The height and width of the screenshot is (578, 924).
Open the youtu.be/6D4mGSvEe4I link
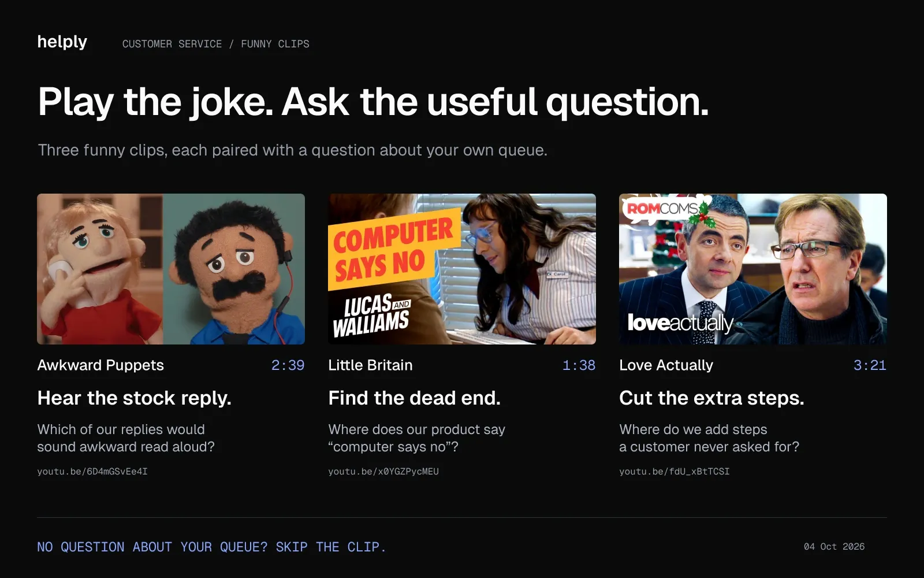point(92,472)
